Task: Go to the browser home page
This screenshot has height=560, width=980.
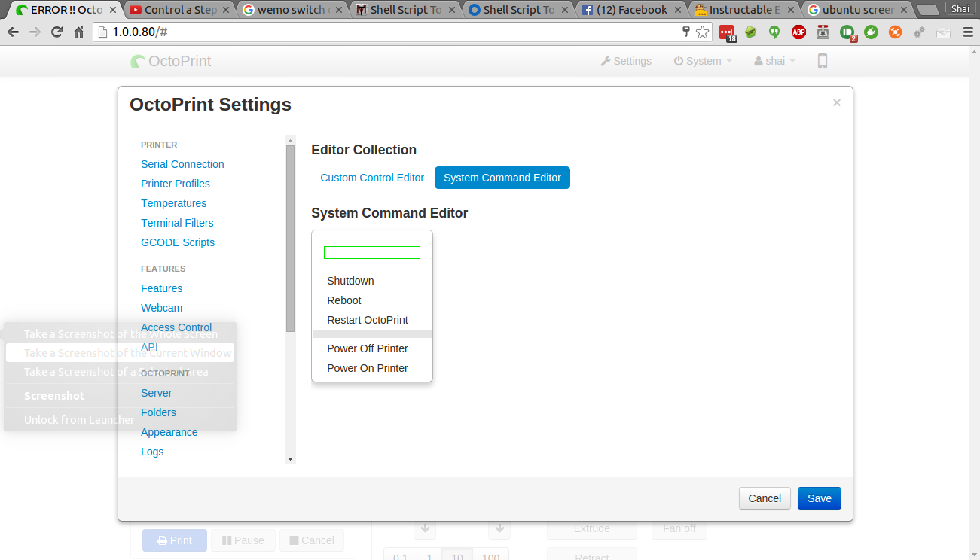Action: coord(78,32)
